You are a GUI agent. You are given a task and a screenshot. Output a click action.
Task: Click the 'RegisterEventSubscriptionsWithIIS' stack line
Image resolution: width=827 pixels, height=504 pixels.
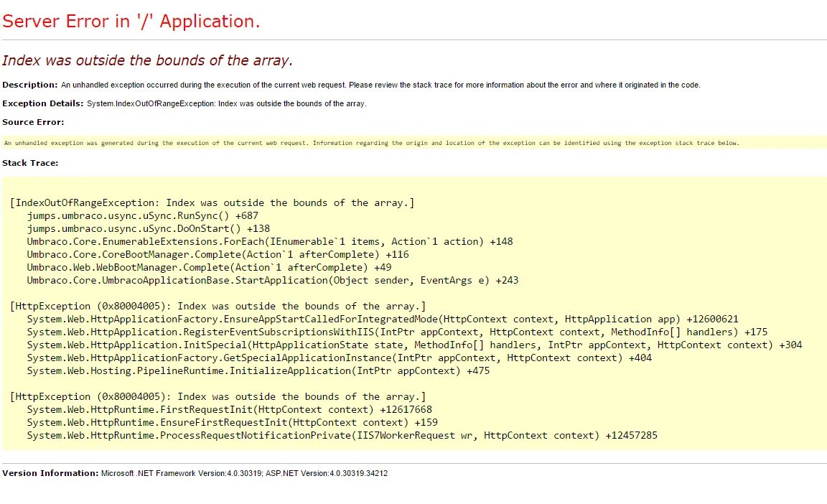tap(397, 332)
